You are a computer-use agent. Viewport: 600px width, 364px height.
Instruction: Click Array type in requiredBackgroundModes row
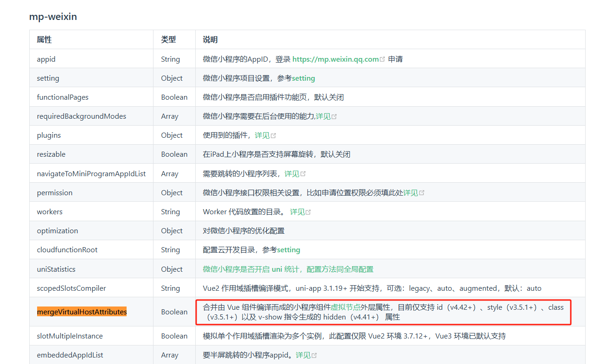pyautogui.click(x=170, y=116)
